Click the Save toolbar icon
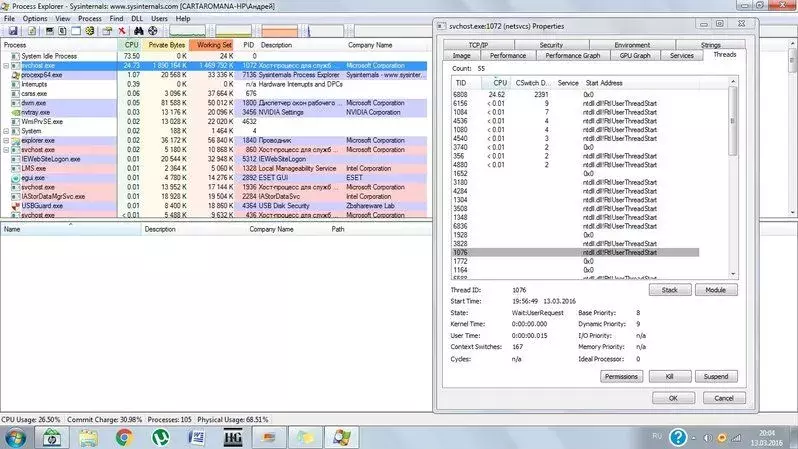 [x=13, y=31]
